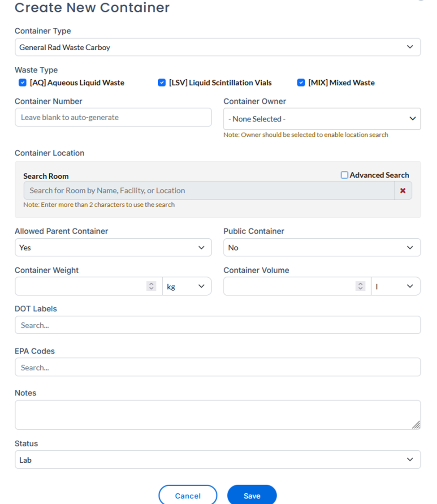Click Container Weight spinner arrows
437x504 pixels.
click(151, 286)
